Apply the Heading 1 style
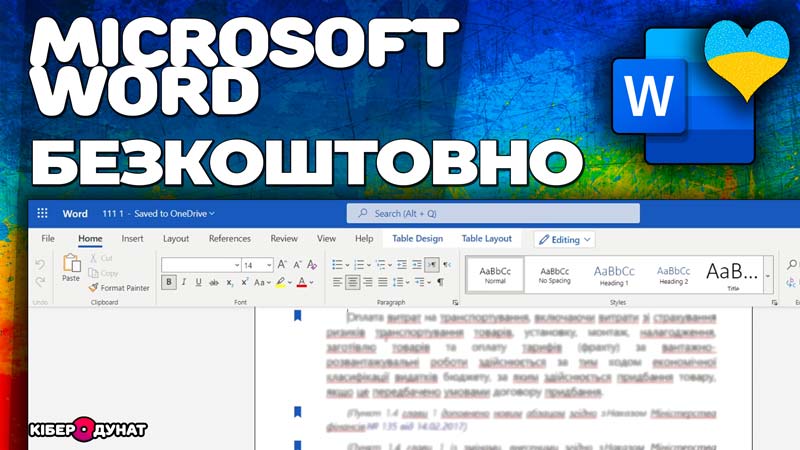 click(x=614, y=275)
